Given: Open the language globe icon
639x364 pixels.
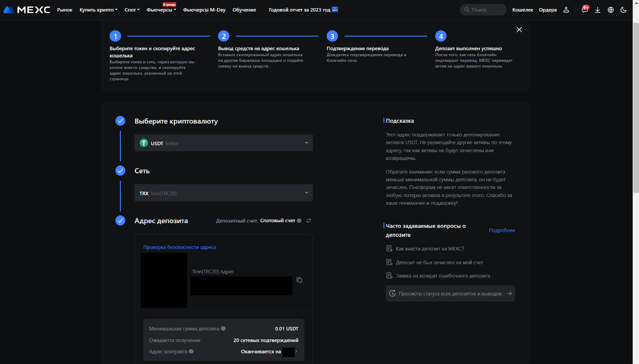Looking at the screenshot, I should pyautogui.click(x=611, y=10).
